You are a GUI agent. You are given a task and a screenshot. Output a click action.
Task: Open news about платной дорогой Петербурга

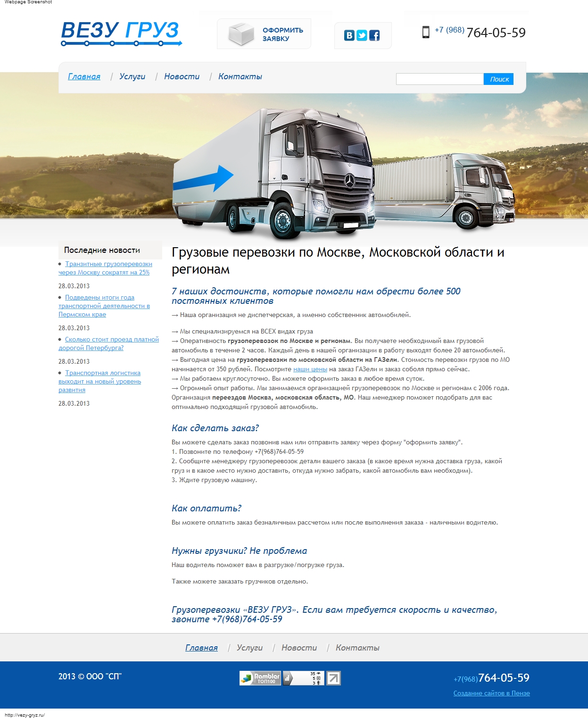[108, 343]
